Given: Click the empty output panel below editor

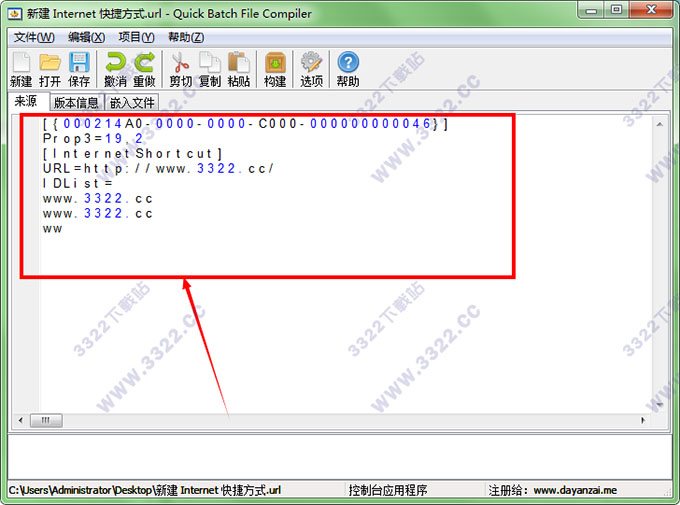Looking at the screenshot, I should click(340, 456).
